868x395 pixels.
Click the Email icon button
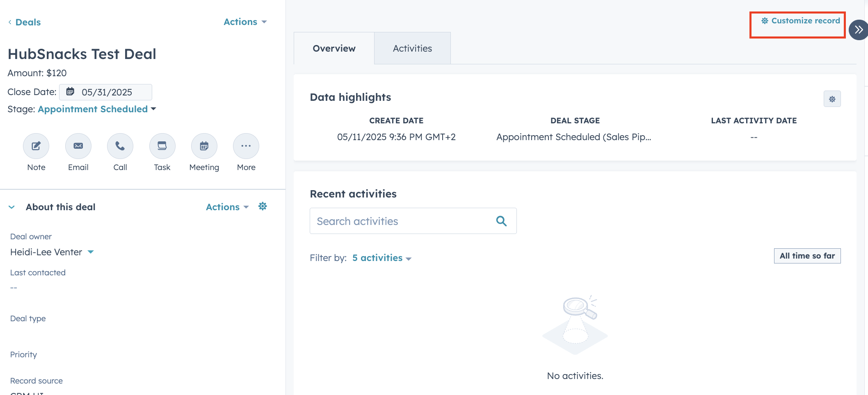[x=78, y=146]
